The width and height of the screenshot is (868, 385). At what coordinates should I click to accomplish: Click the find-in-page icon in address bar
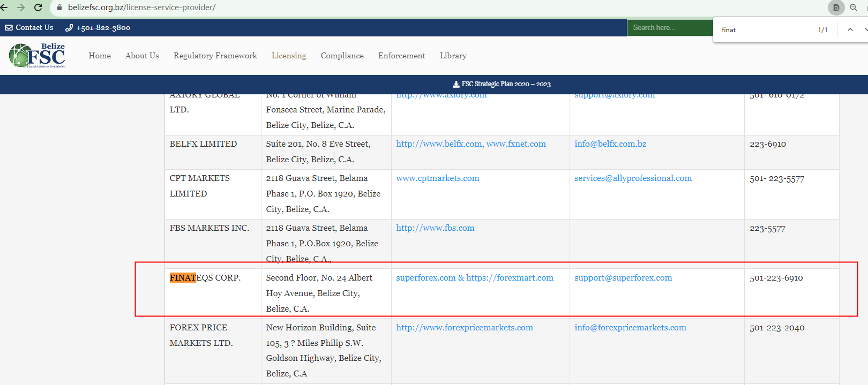tap(836, 7)
